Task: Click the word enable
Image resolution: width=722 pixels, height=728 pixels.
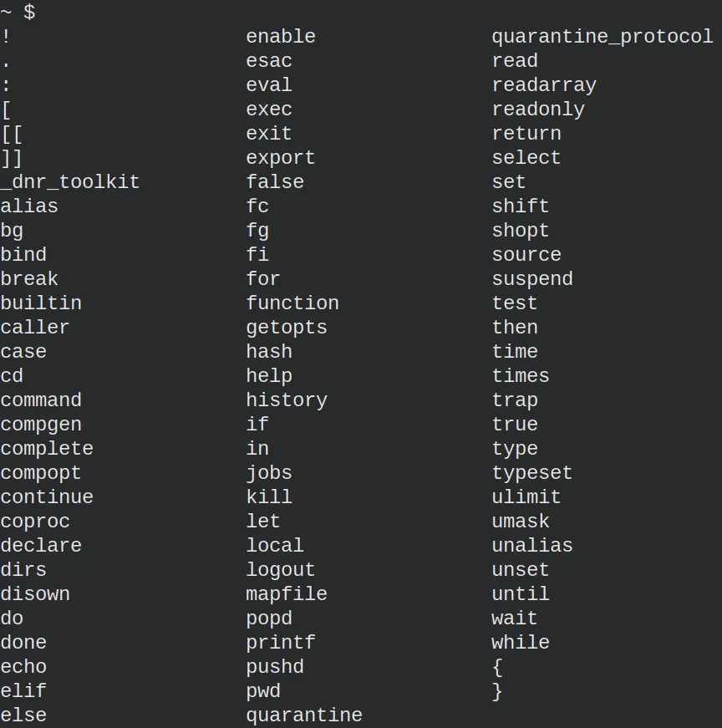Action: pos(281,36)
